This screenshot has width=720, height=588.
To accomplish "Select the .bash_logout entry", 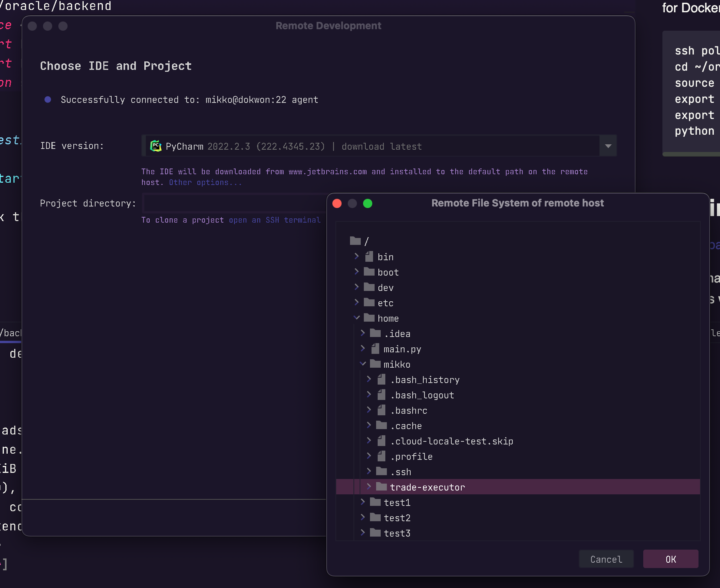I will click(422, 395).
